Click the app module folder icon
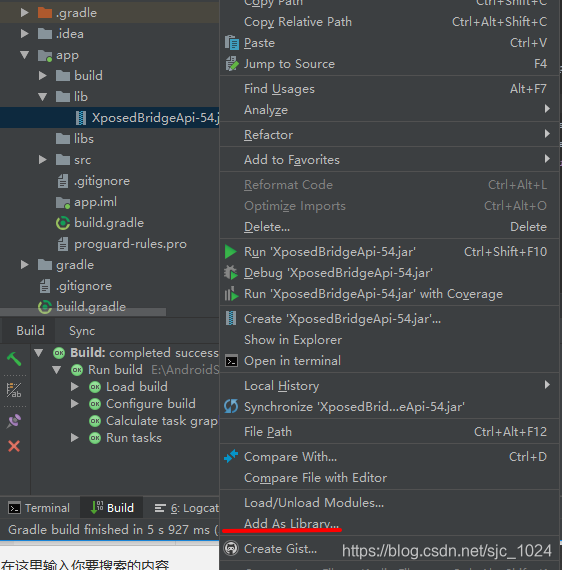The height and width of the screenshot is (570, 562). tap(45, 55)
